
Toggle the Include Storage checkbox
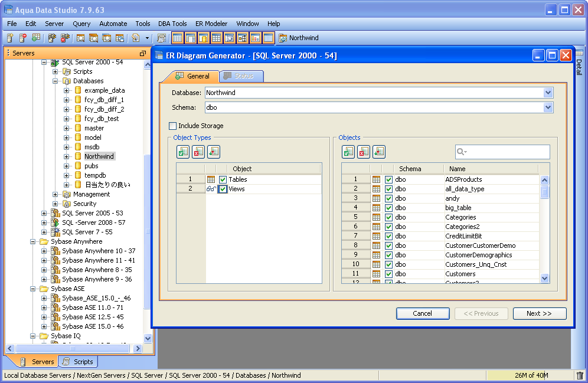pyautogui.click(x=172, y=126)
